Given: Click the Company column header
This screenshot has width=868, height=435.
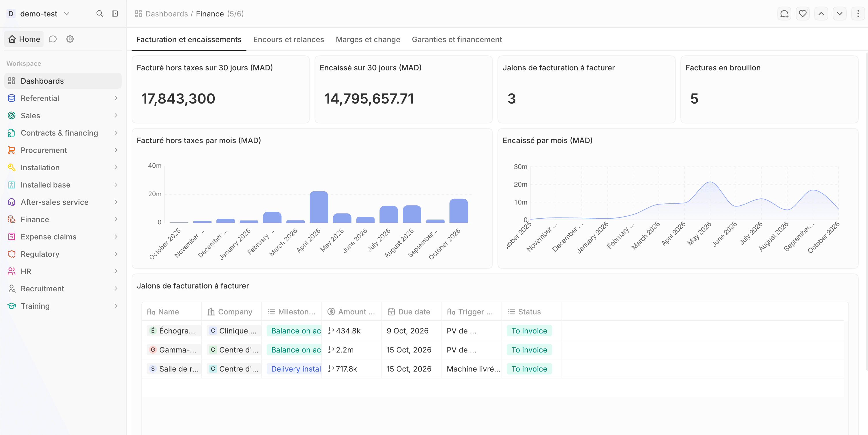Looking at the screenshot, I should coord(231,312).
